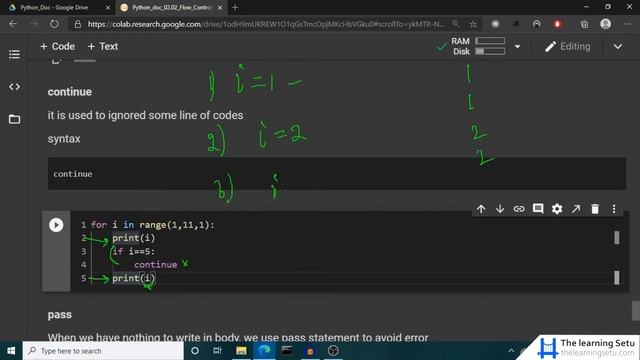Open Task View on taskbar
Screen dimensions: 640x360
click(217, 351)
